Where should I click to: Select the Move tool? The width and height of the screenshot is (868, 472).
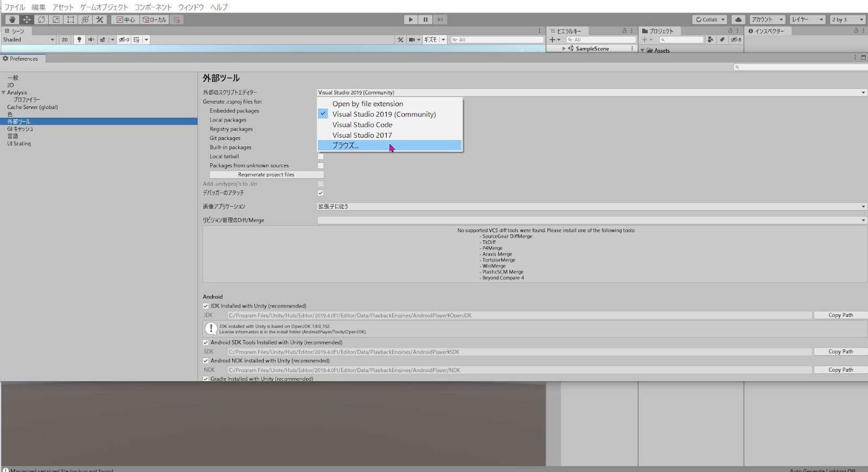coord(27,20)
